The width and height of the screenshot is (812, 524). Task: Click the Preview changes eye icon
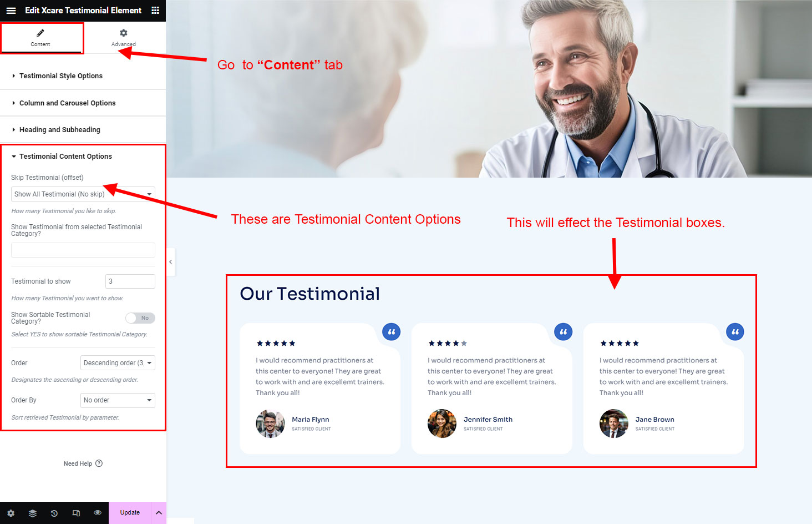98,513
